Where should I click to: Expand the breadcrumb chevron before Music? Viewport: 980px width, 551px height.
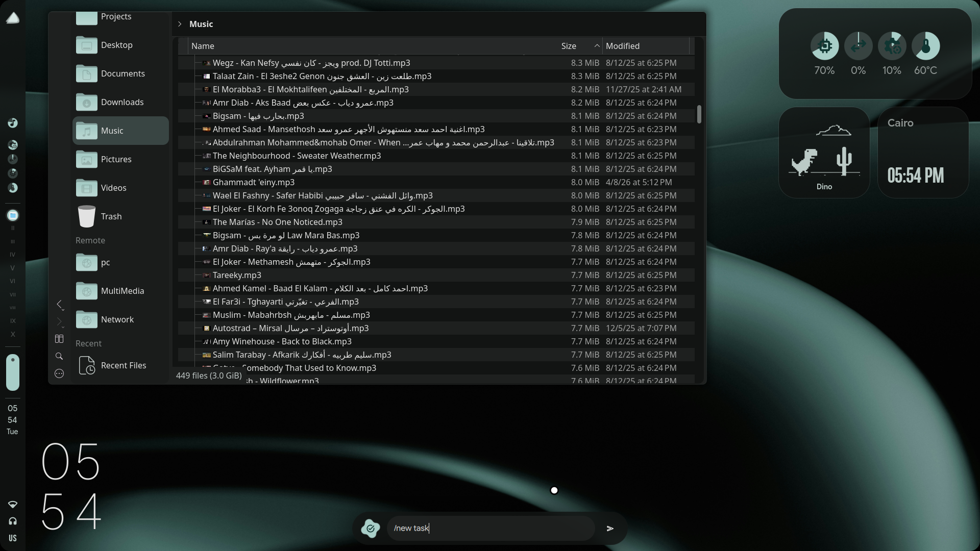click(x=180, y=24)
